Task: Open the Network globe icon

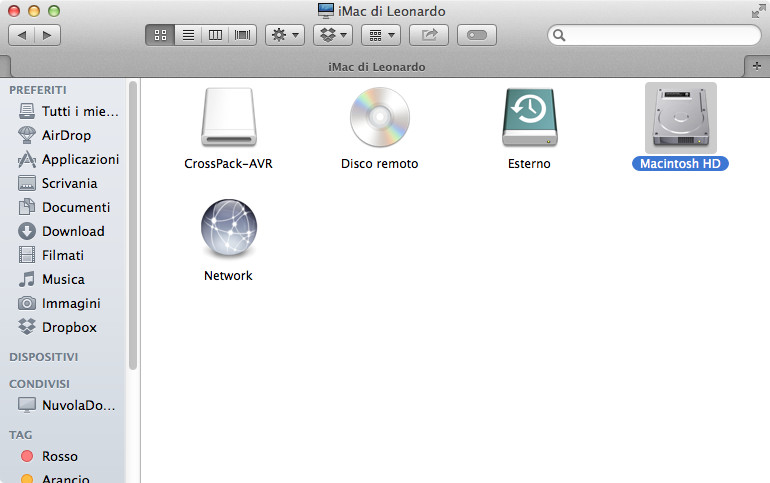Action: (x=229, y=229)
